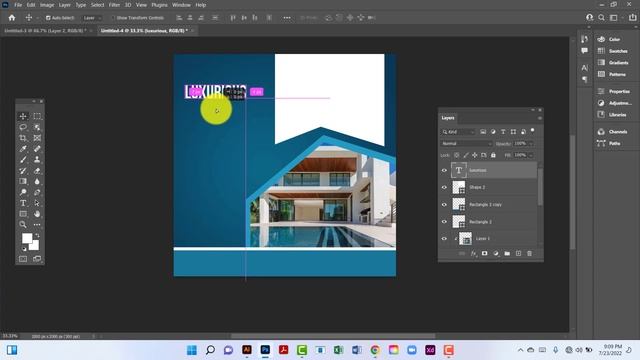Screen dimensions: 640x360
Task: Select the Pen tool
Action: point(37,192)
